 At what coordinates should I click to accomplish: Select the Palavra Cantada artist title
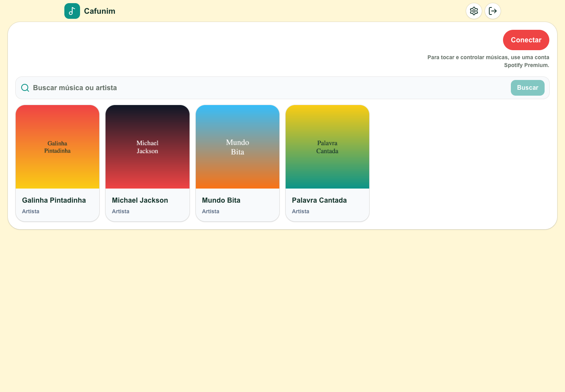tap(319, 200)
